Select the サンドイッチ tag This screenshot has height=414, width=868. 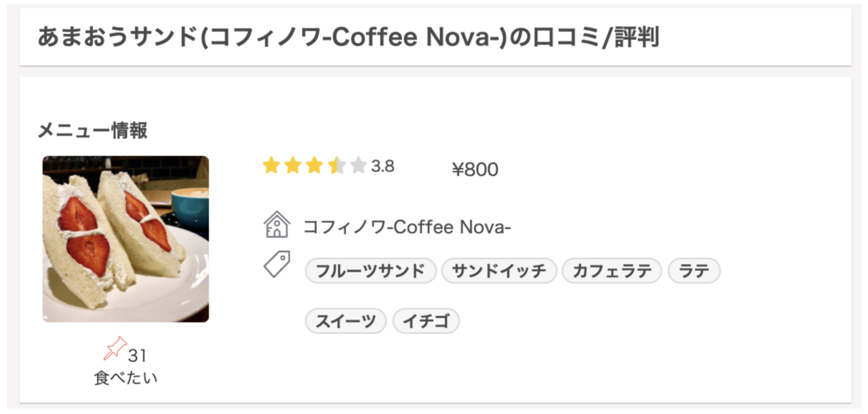coord(499,271)
